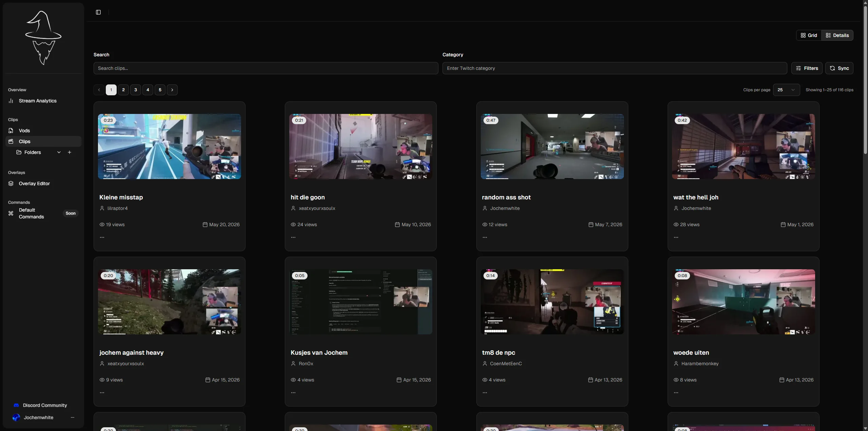Open more options for woede uiten

coord(676,393)
